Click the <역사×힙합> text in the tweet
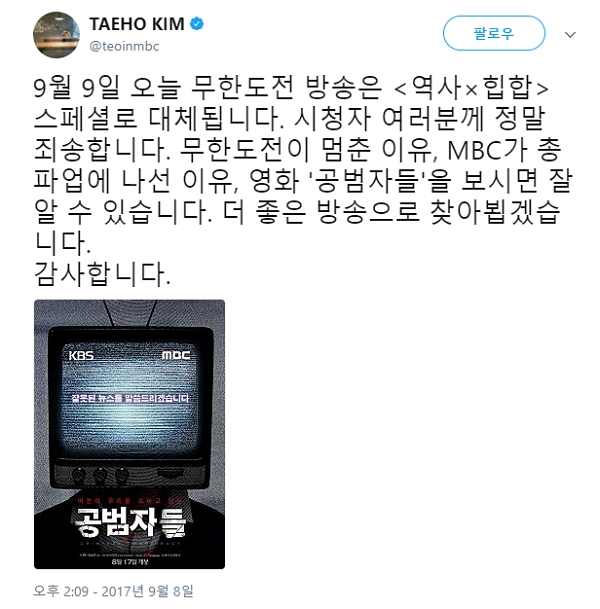 pos(471,88)
